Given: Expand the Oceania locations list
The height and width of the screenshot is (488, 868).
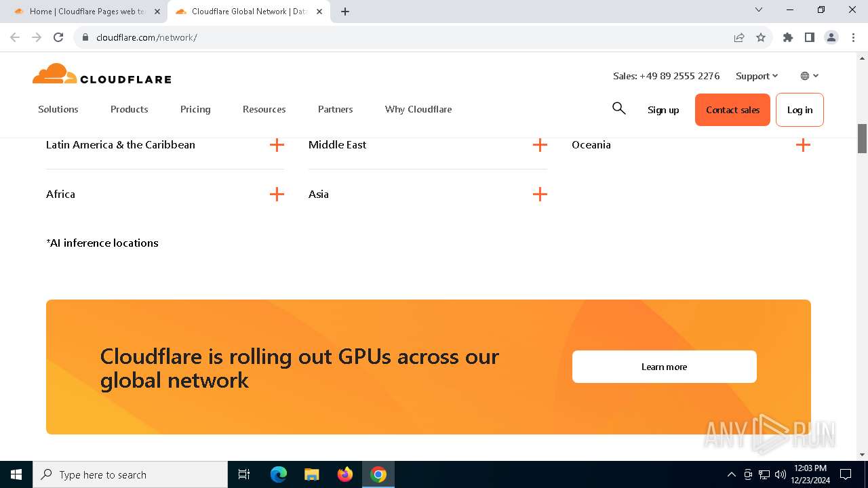Looking at the screenshot, I should click(x=691, y=145).
